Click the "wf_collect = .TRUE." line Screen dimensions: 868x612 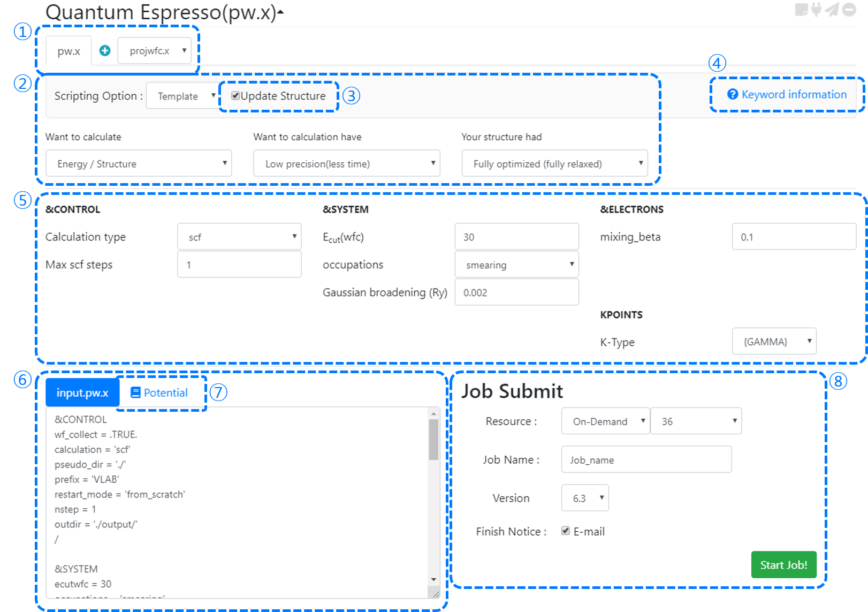tap(96, 434)
